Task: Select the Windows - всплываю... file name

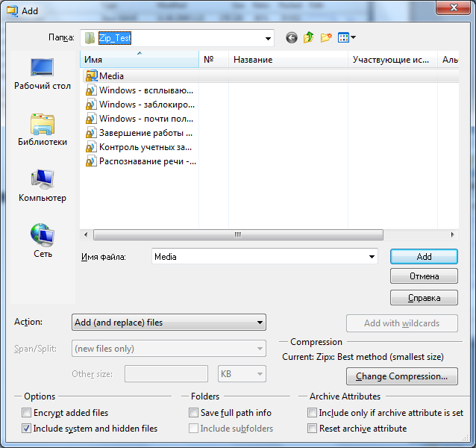Action: (146, 90)
